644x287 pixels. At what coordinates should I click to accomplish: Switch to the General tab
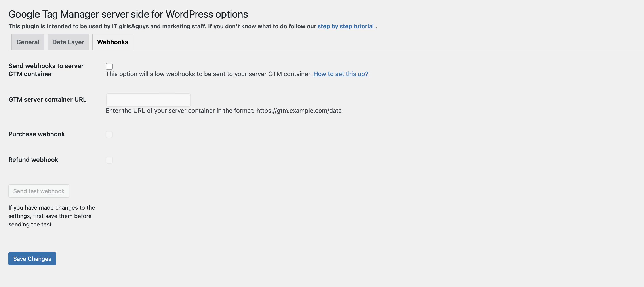click(28, 42)
